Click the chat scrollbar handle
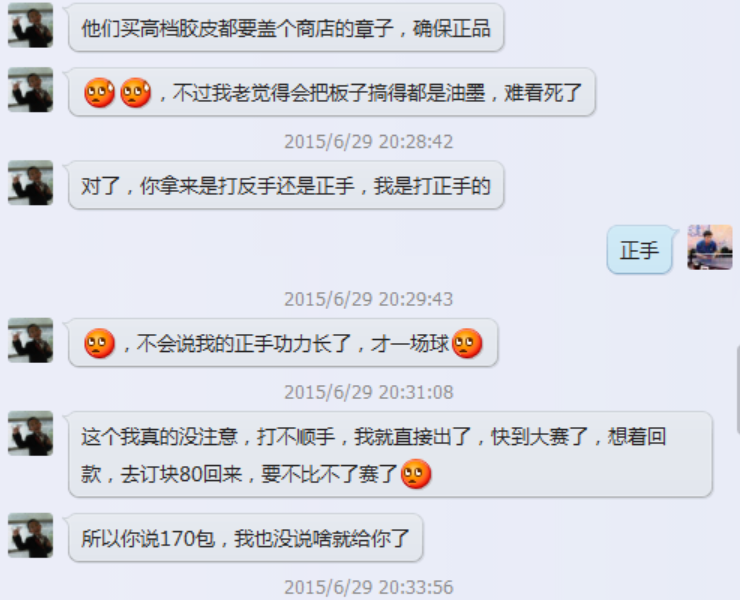740x600 pixels. click(738, 389)
